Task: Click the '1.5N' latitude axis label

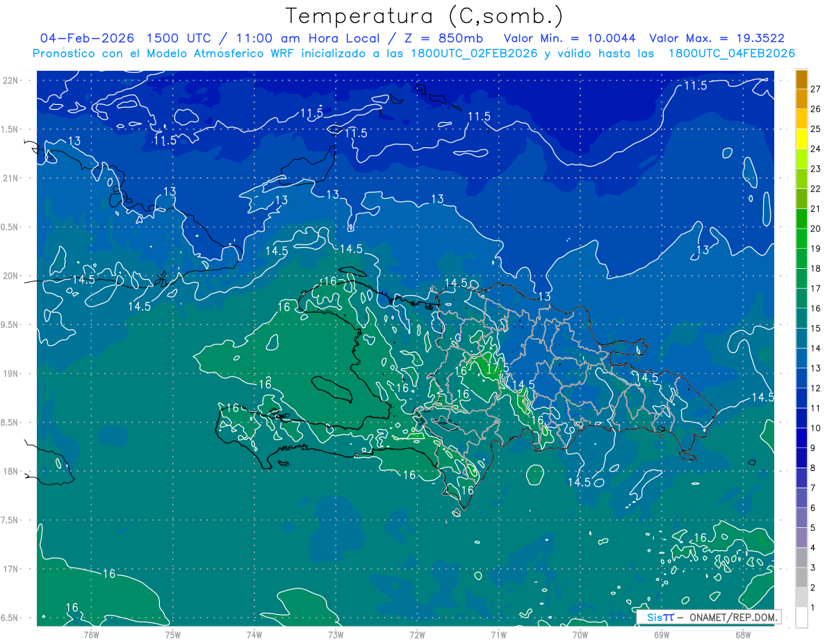Action: [10, 129]
